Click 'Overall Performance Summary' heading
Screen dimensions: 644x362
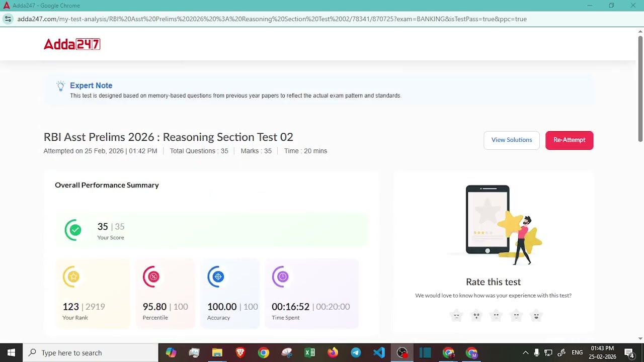pos(107,185)
